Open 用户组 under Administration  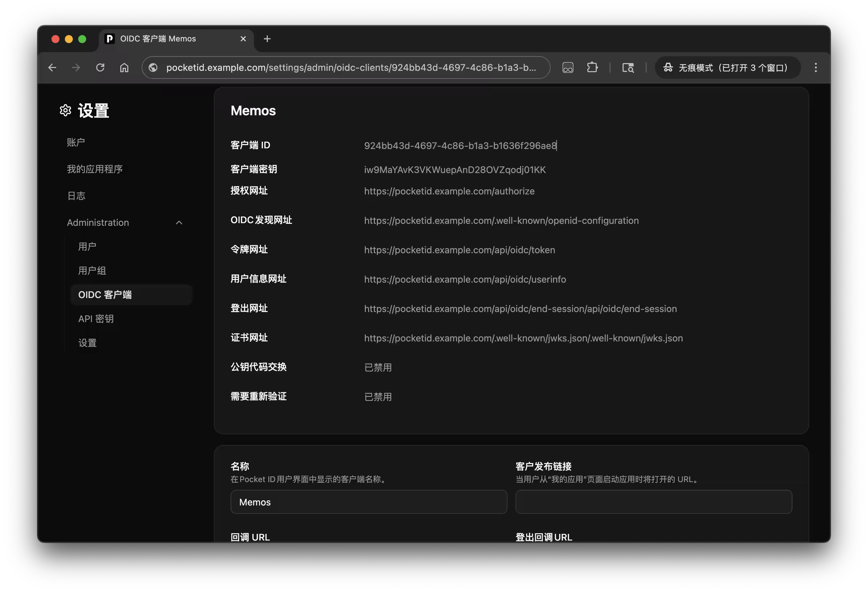point(92,271)
